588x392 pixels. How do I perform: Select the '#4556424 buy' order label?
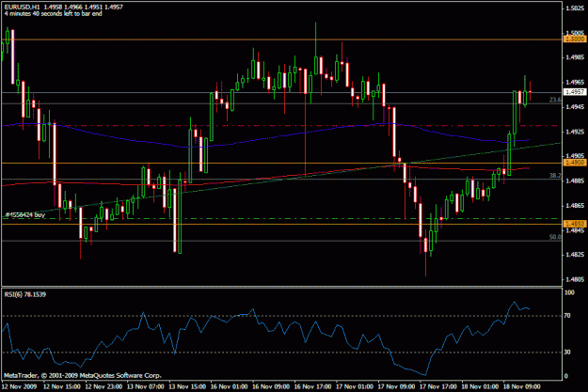click(x=25, y=214)
